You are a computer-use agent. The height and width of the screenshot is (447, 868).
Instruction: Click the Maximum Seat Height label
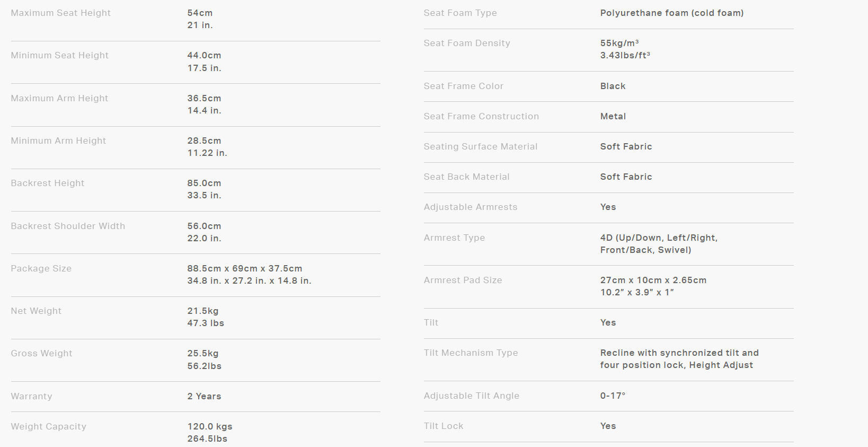[60, 13]
